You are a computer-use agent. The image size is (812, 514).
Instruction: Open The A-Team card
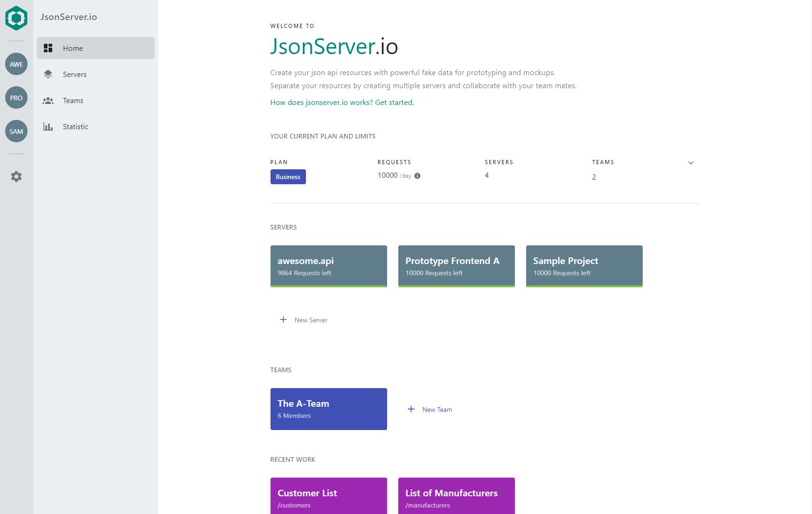328,409
